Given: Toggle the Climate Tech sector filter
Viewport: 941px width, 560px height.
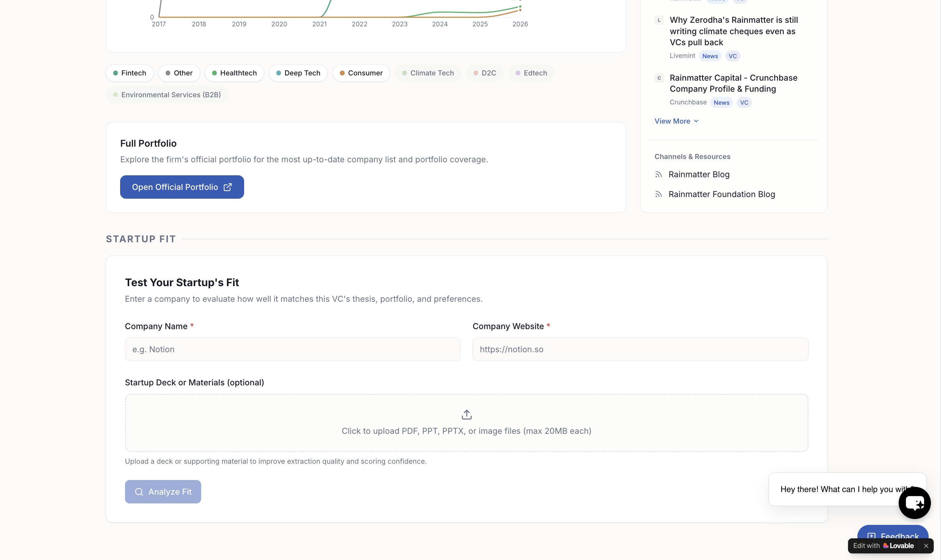Looking at the screenshot, I should [x=428, y=73].
